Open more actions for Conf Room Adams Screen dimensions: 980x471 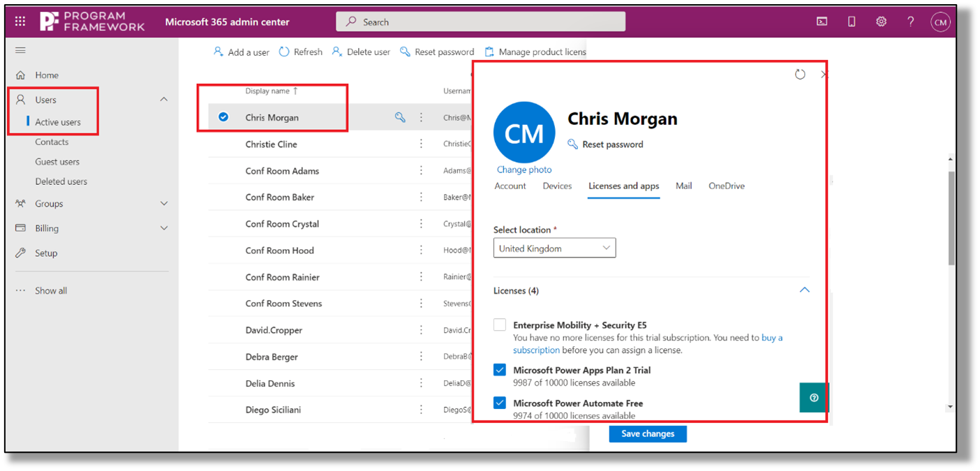click(421, 170)
